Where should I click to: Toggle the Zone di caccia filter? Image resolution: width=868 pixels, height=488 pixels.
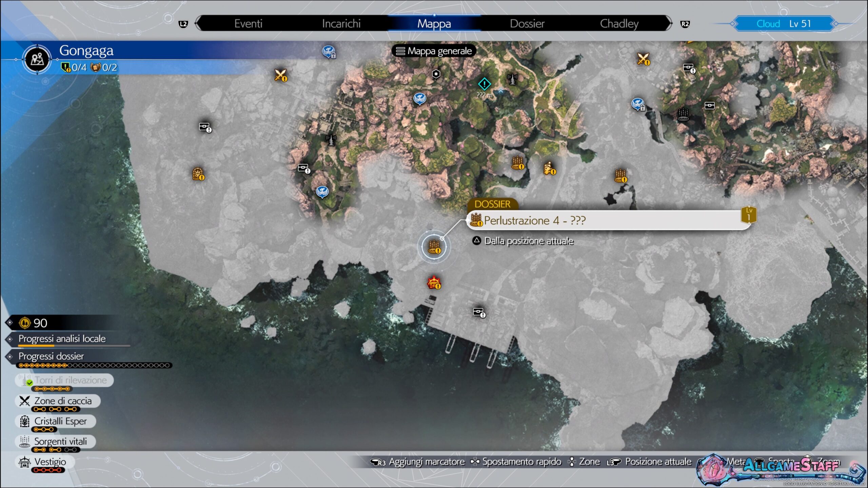(x=58, y=401)
